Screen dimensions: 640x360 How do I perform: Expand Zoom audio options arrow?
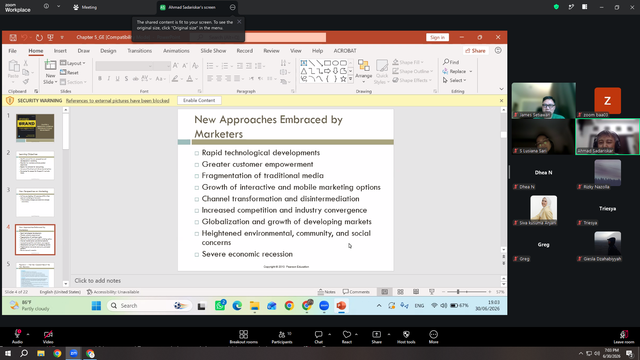point(28,334)
